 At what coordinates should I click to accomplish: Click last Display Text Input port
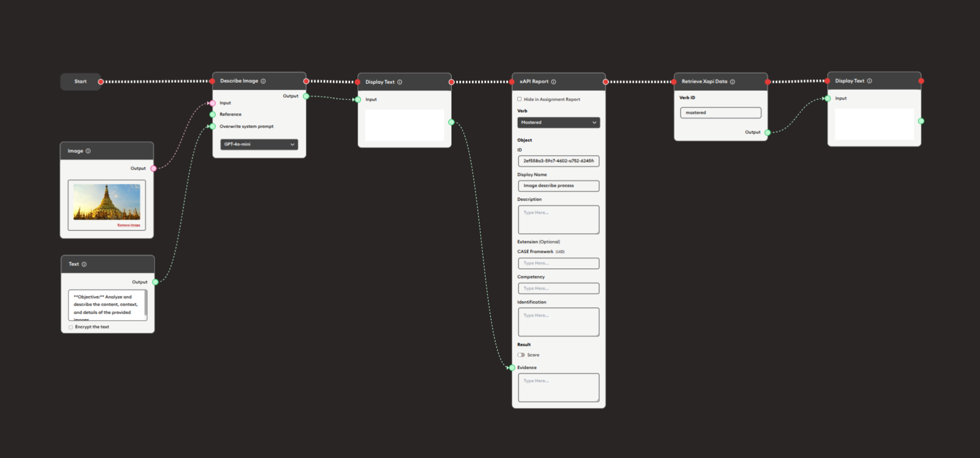(x=828, y=98)
